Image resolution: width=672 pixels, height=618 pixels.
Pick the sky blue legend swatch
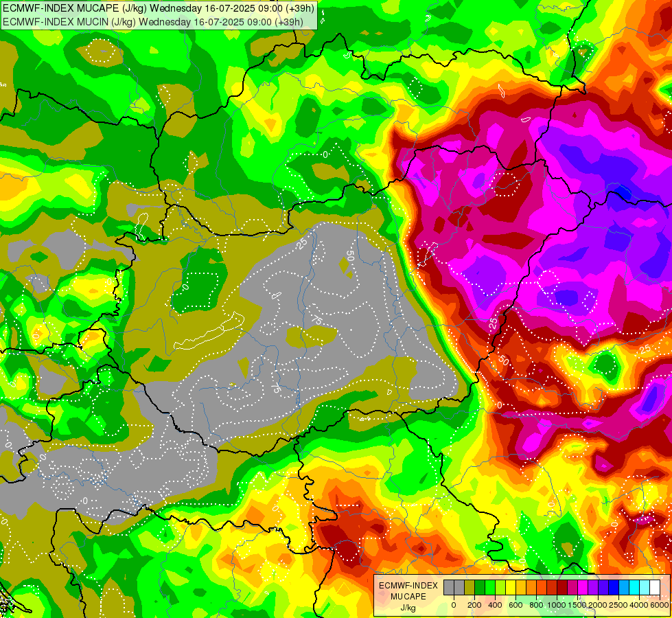[x=624, y=587]
